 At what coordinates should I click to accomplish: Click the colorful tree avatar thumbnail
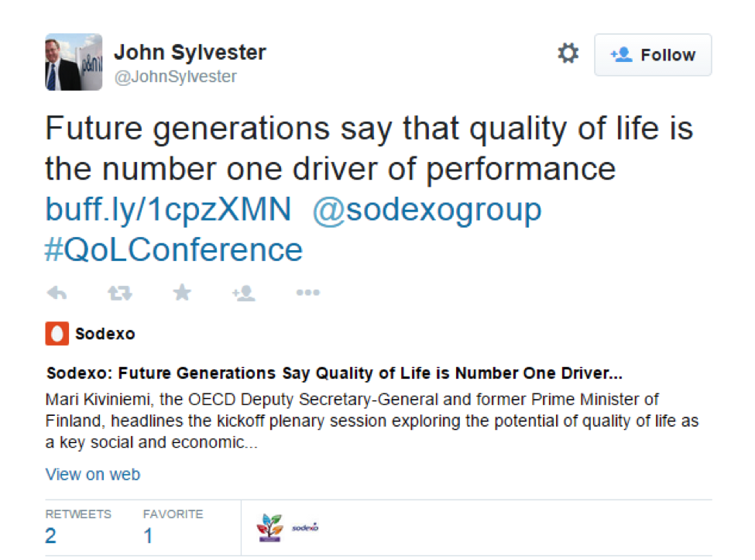point(269,527)
